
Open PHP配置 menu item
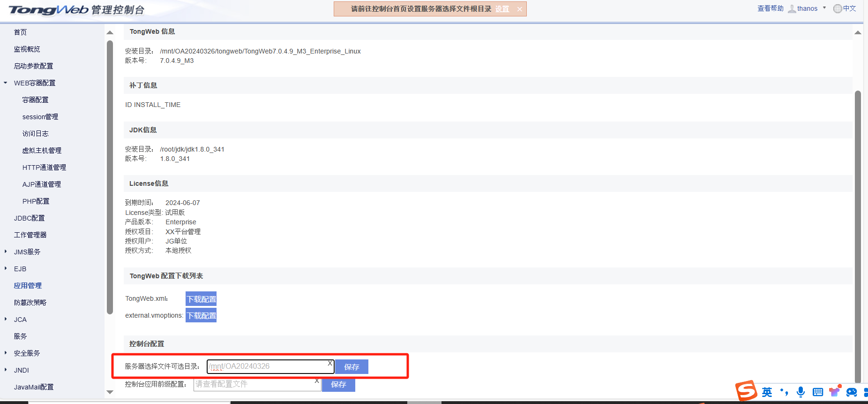(36, 201)
